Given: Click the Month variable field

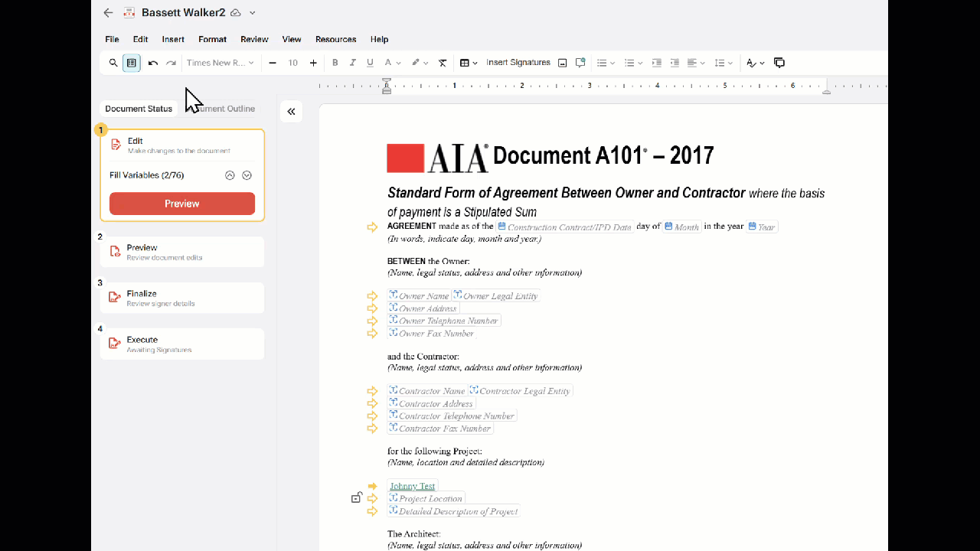Looking at the screenshot, I should tap(682, 227).
